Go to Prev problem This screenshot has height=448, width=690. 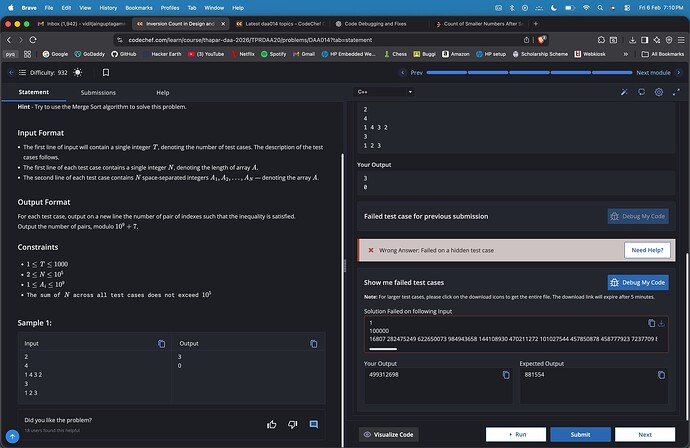[x=412, y=73]
